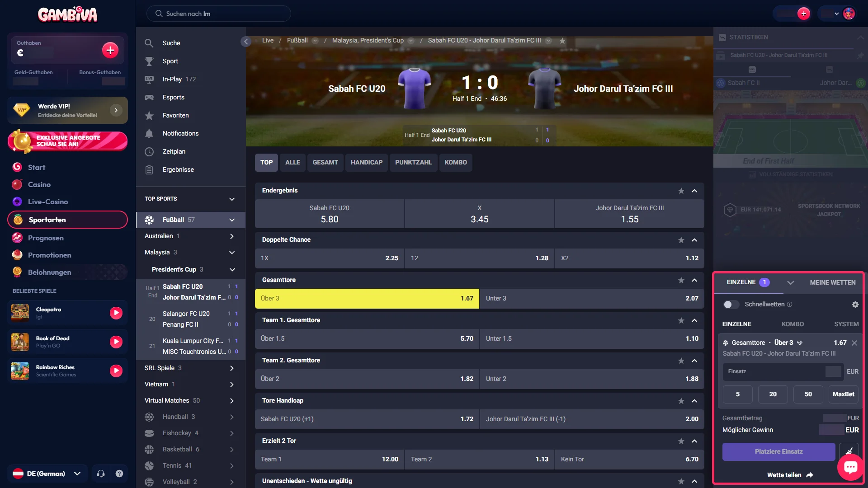Switch to HANDICAP markets tab

(x=367, y=163)
